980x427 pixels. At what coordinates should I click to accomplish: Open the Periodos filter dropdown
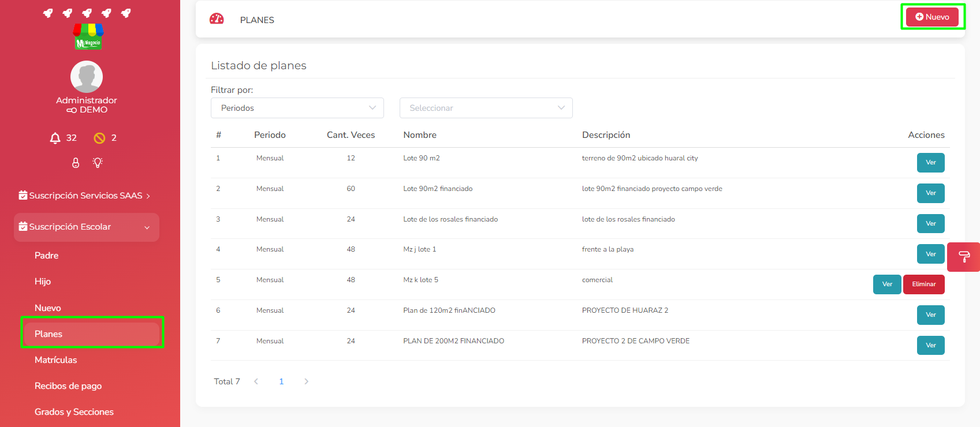[x=297, y=108]
